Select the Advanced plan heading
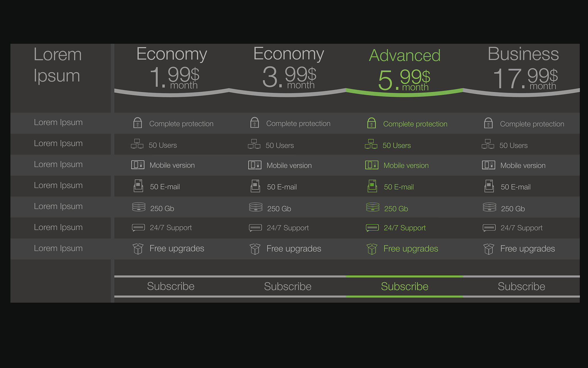 coord(405,55)
